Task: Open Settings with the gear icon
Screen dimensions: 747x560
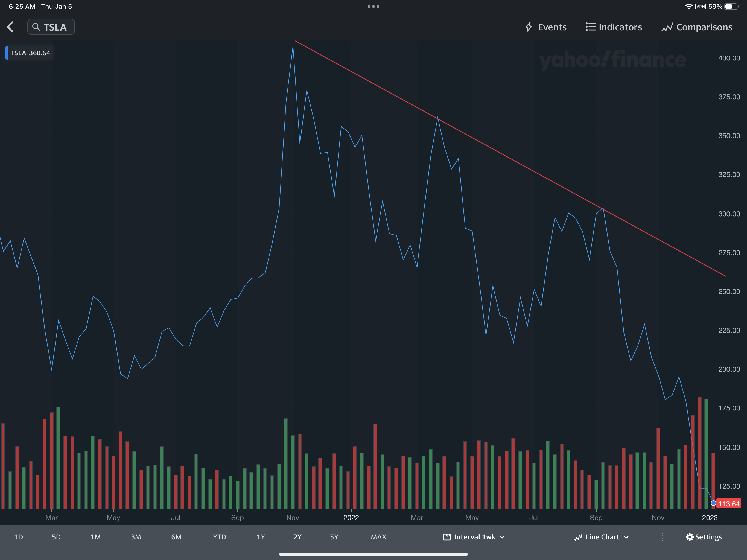Action: click(690, 537)
